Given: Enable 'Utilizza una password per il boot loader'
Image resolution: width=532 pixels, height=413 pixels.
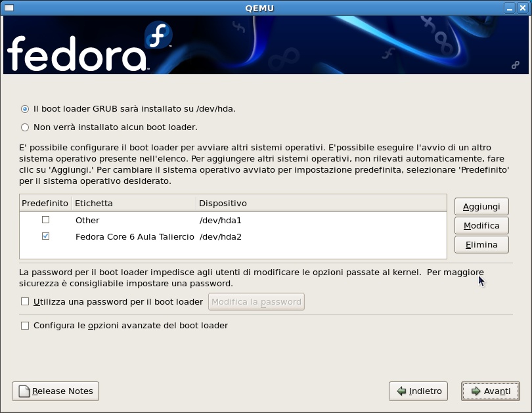Looking at the screenshot, I should click(x=25, y=301).
